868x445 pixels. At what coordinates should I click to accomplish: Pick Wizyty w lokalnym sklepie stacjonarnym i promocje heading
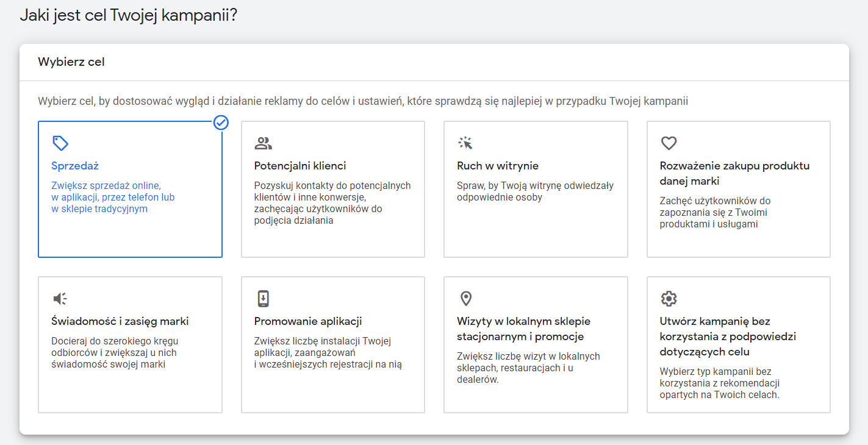pyautogui.click(x=523, y=329)
